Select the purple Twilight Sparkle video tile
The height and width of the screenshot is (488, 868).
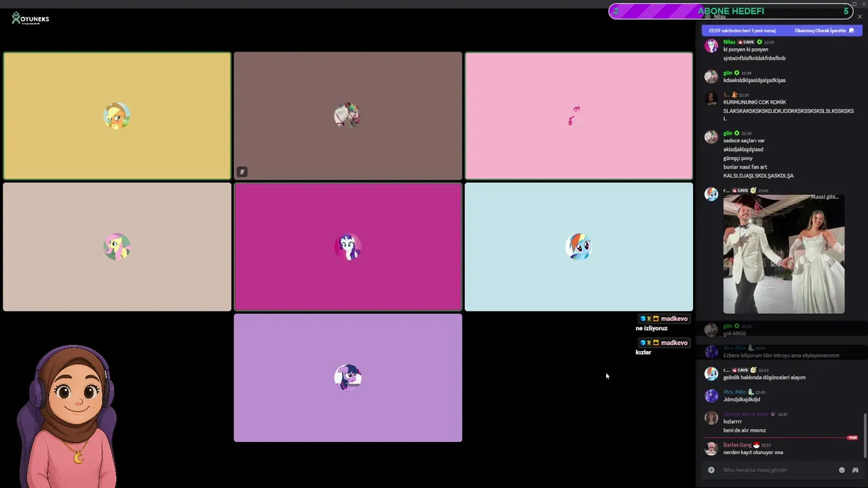click(348, 378)
